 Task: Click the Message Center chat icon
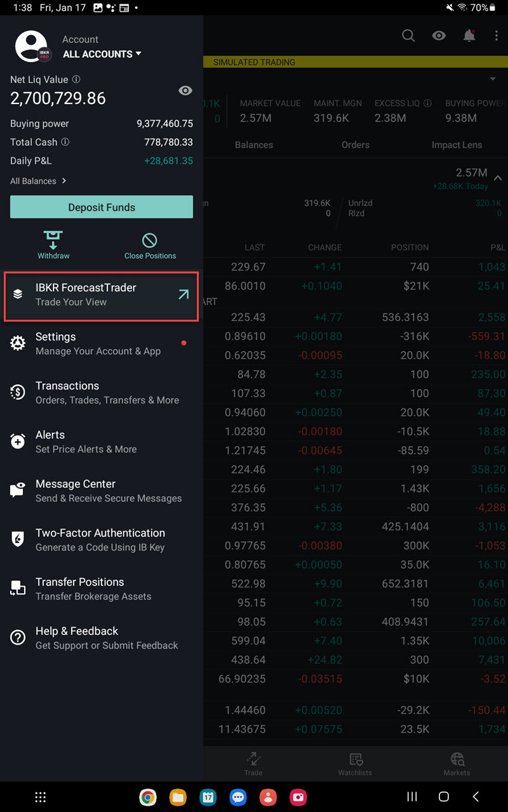(18, 490)
